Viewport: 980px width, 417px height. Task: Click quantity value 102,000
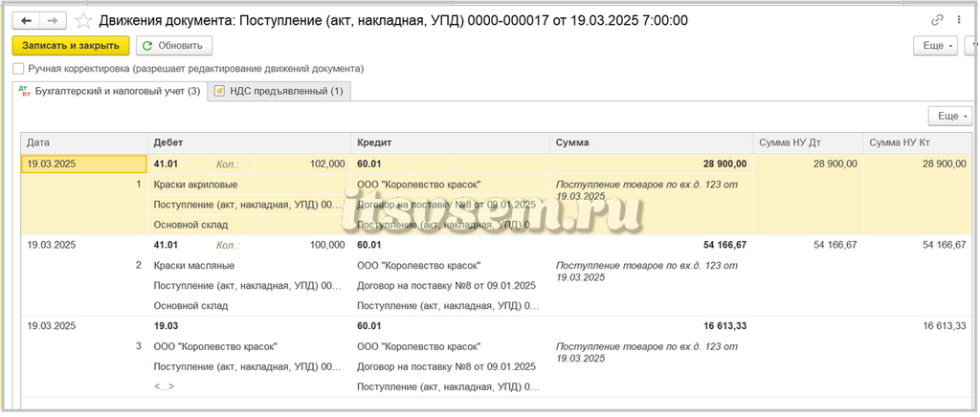point(327,165)
